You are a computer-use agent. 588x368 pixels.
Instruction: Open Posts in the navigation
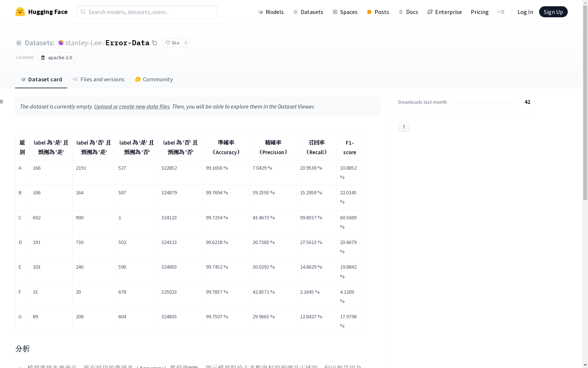click(x=378, y=12)
